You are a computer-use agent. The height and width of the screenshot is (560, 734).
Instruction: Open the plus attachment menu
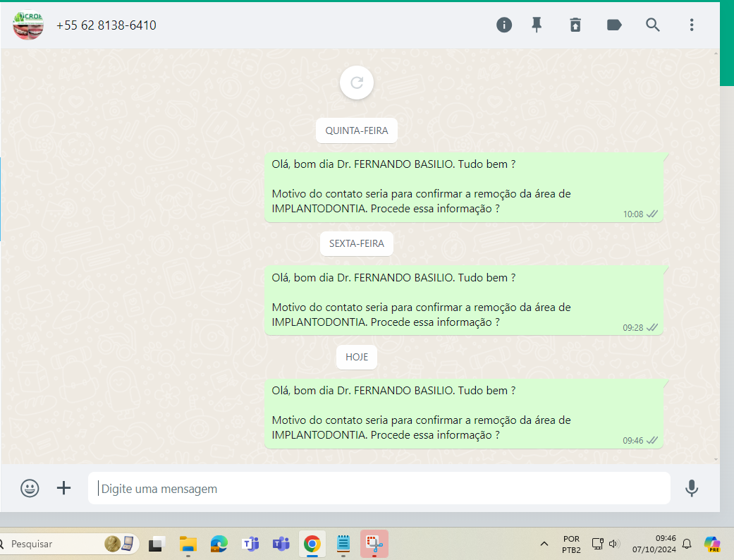pyautogui.click(x=64, y=488)
